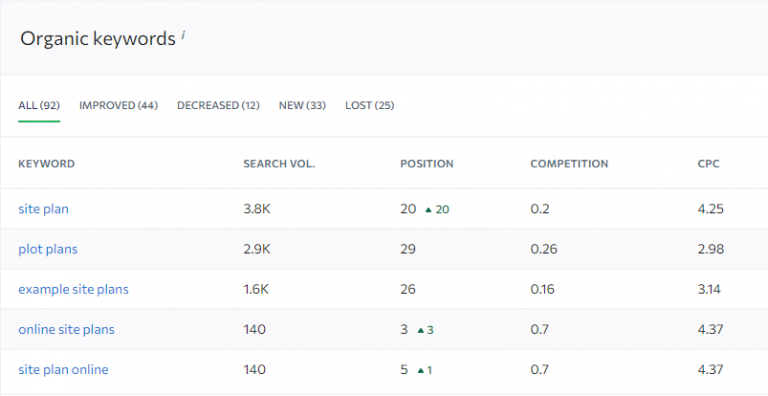Click search volume 140 for site plan online
Viewport: 768px width, 396px height.
coord(255,370)
